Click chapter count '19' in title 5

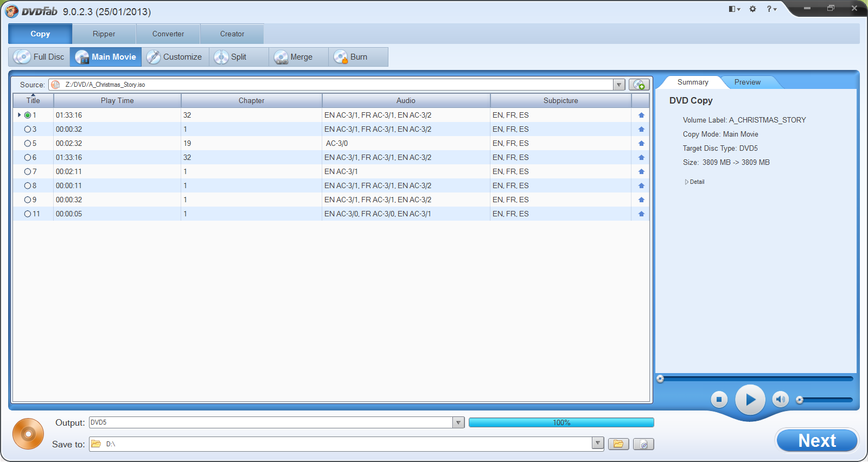click(x=187, y=143)
